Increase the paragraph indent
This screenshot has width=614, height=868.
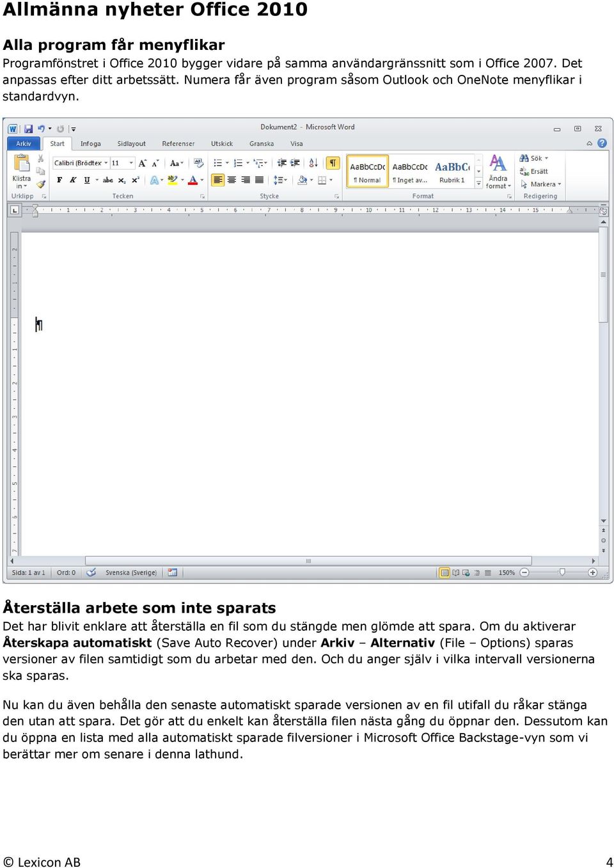click(295, 163)
